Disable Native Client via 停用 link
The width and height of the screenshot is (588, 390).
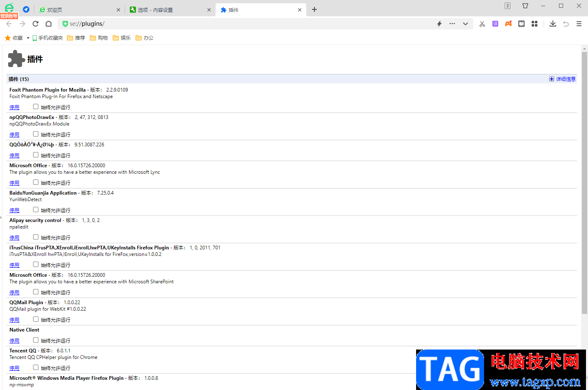pos(14,341)
